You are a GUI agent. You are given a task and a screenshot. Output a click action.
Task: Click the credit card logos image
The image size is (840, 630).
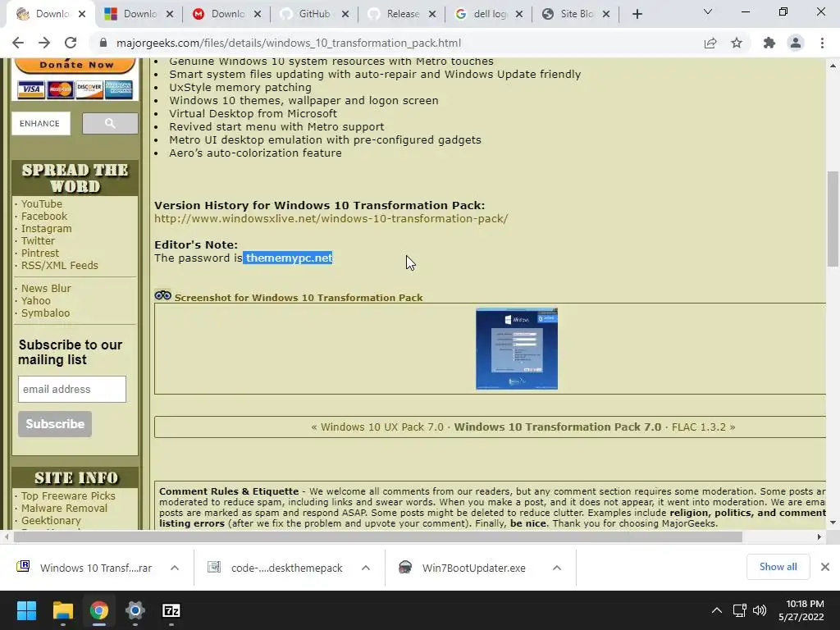pyautogui.click(x=75, y=89)
